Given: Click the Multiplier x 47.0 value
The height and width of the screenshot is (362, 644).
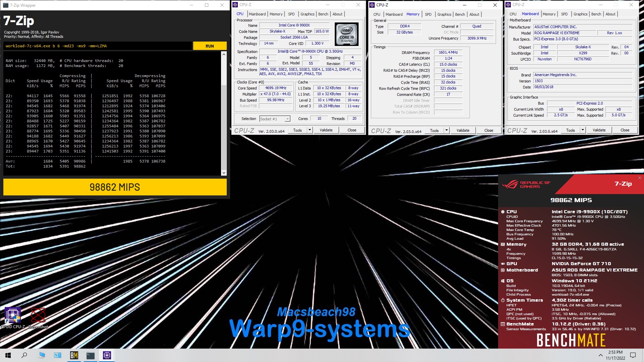Looking at the screenshot, I should (x=276, y=94).
